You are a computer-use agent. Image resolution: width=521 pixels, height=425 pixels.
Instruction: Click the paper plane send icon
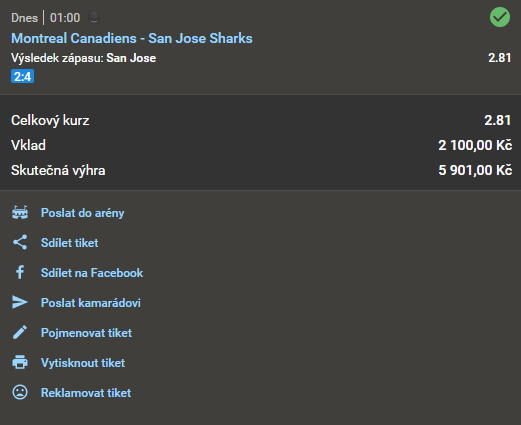pyautogui.click(x=20, y=302)
